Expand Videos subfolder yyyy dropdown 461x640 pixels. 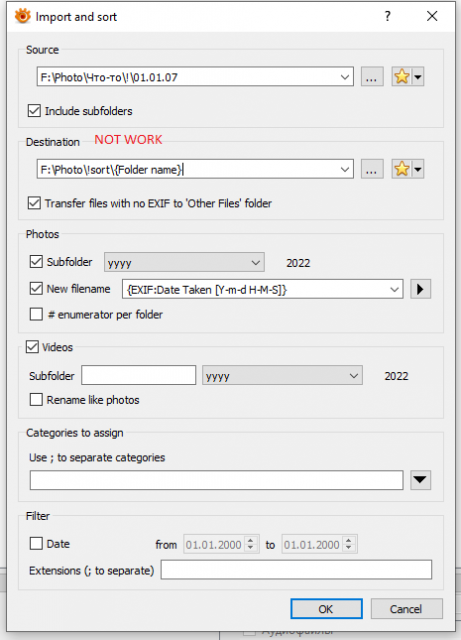282,376
